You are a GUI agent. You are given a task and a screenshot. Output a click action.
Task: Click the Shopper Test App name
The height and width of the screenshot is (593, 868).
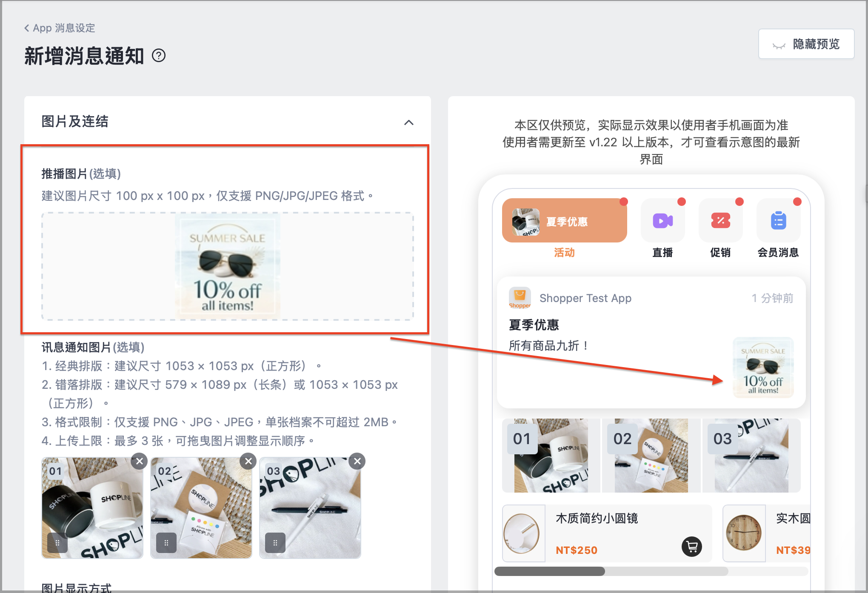coord(585,298)
